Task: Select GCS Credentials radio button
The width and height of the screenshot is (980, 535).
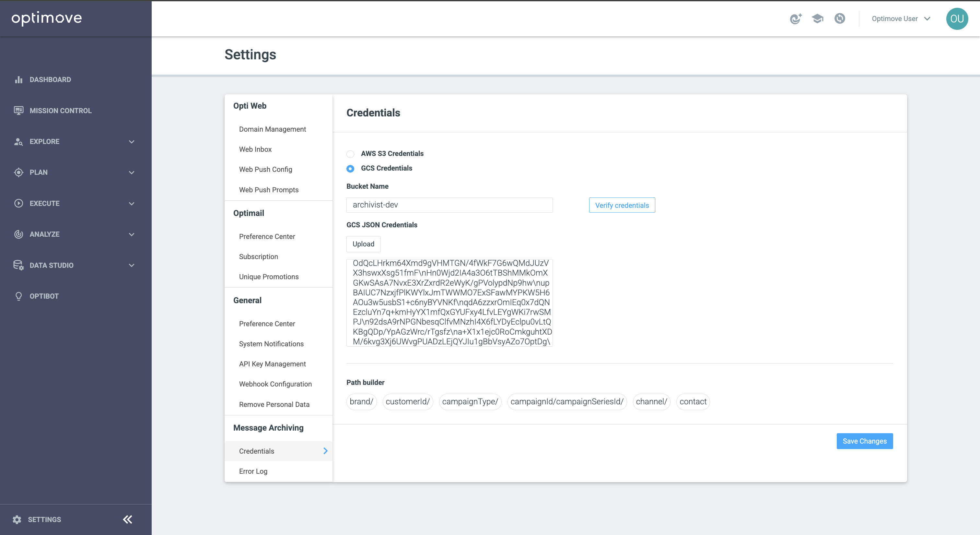Action: [x=350, y=169]
